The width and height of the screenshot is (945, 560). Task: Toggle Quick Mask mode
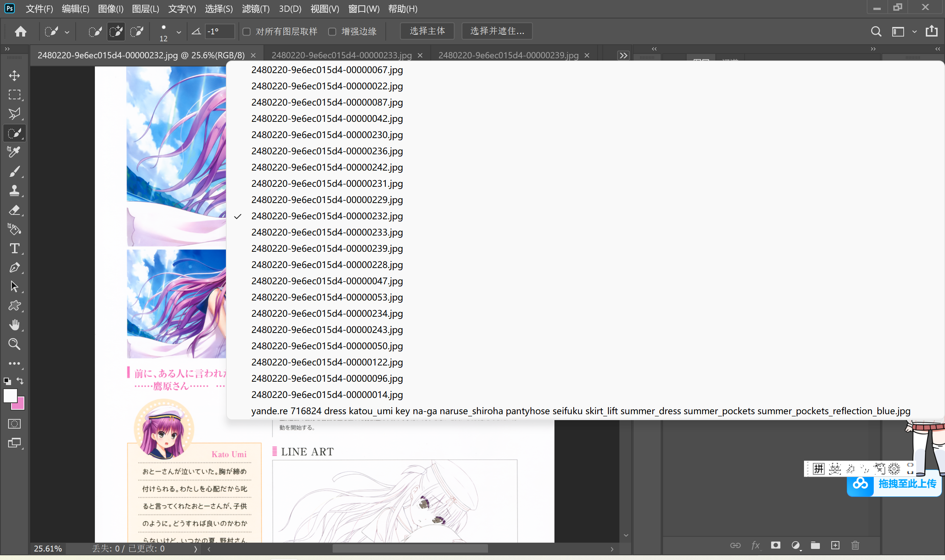[14, 424]
